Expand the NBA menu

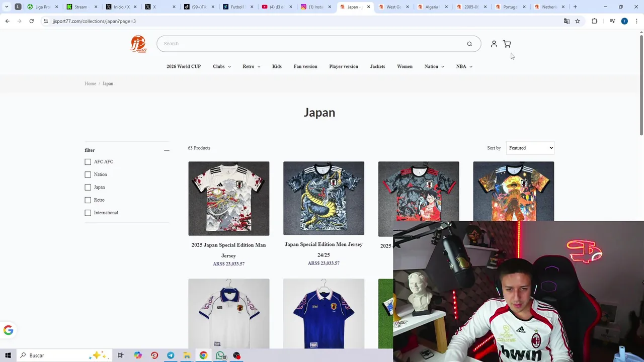[x=464, y=66]
